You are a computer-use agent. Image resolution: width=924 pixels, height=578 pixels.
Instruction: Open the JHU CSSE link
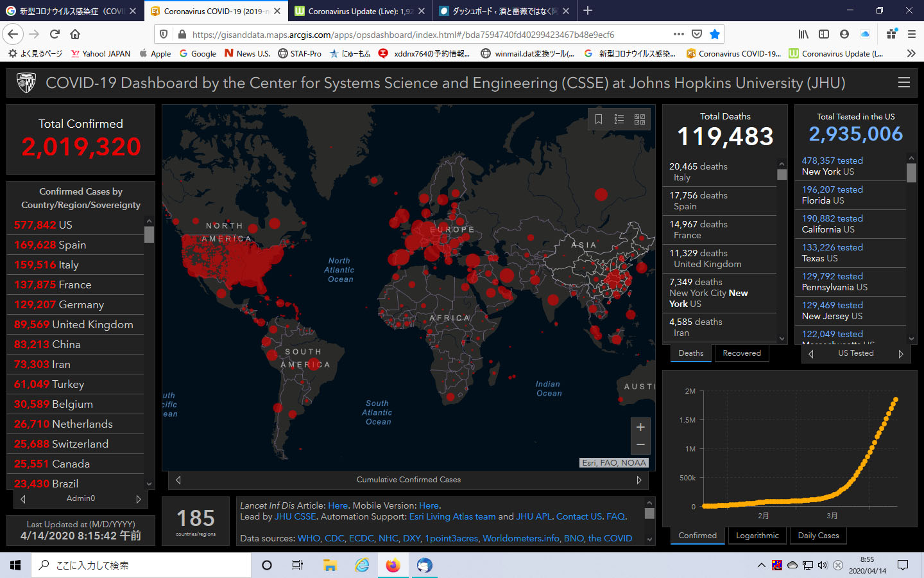pyautogui.click(x=295, y=516)
